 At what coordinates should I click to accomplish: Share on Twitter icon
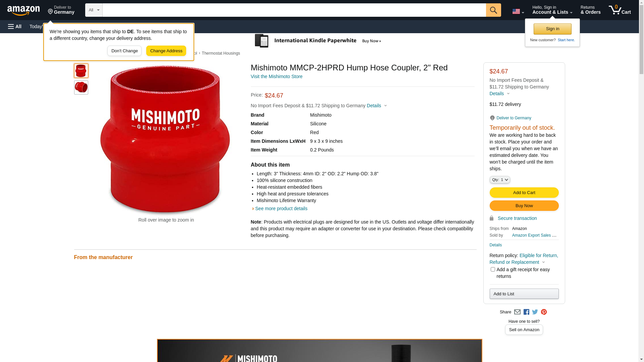(x=535, y=312)
